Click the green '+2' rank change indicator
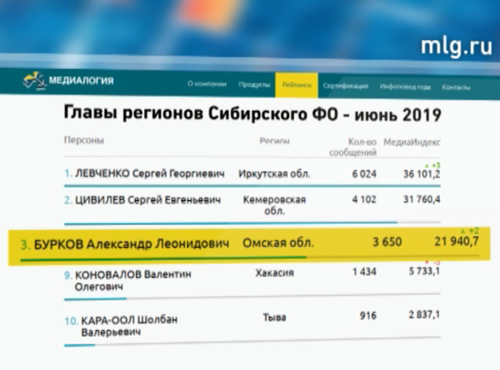The height and width of the screenshot is (370, 500). 471,231
